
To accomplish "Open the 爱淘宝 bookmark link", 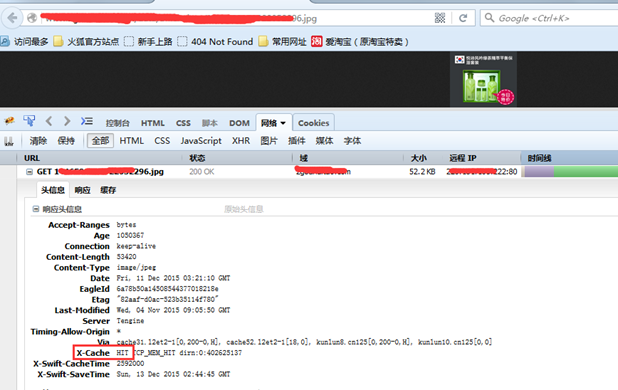I will (359, 41).
